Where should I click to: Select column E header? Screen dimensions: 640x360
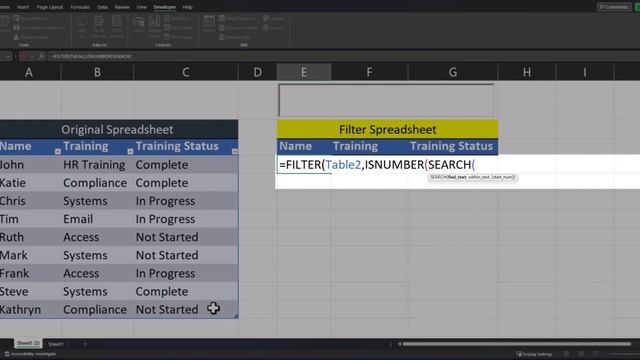click(x=304, y=72)
